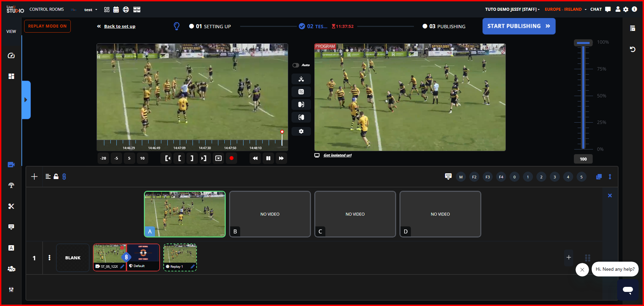Click the red record button
Viewport: 644px width, 306px height.
[231, 158]
